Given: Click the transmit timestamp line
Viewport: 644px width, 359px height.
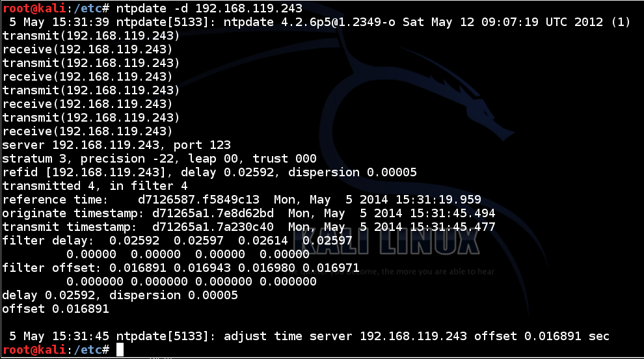Looking at the screenshot, I should point(248,227).
